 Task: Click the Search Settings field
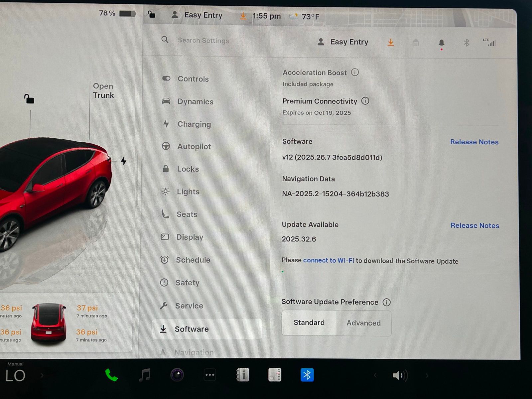click(203, 41)
